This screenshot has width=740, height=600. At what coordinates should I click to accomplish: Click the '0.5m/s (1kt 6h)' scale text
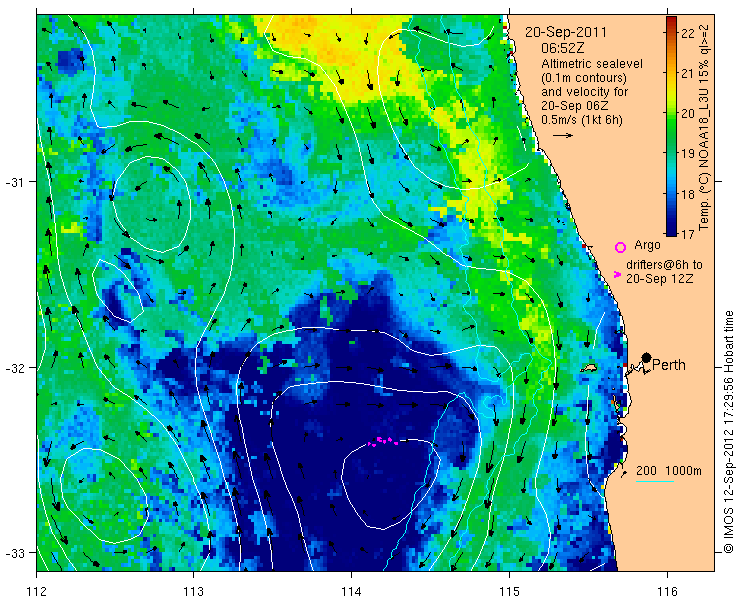pos(582,120)
